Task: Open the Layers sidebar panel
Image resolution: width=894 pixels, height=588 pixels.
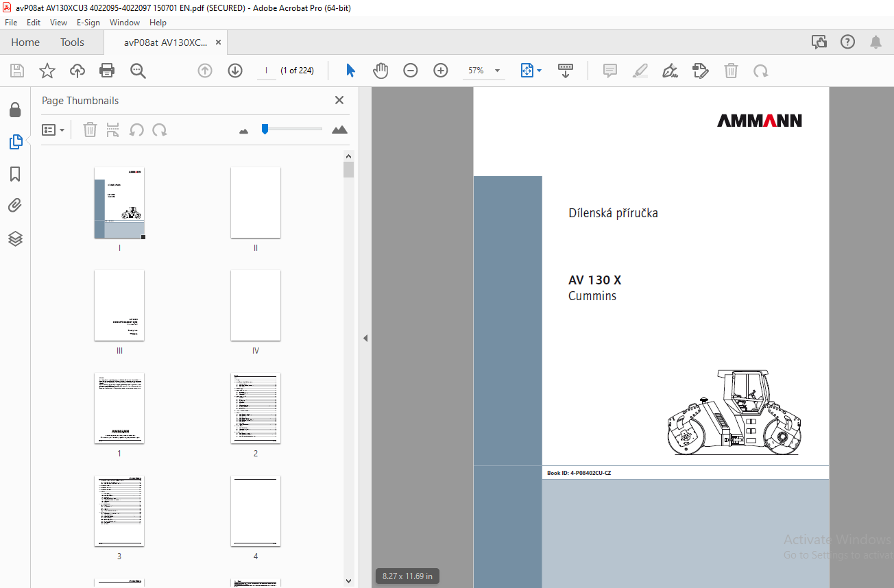Action: click(15, 238)
